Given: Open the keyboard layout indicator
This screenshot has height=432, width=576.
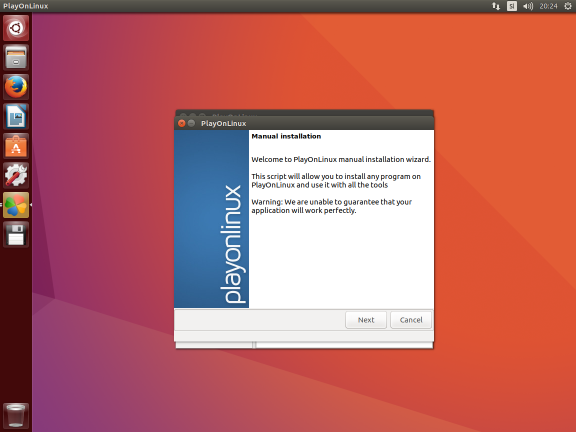Looking at the screenshot, I should click(x=512, y=6).
